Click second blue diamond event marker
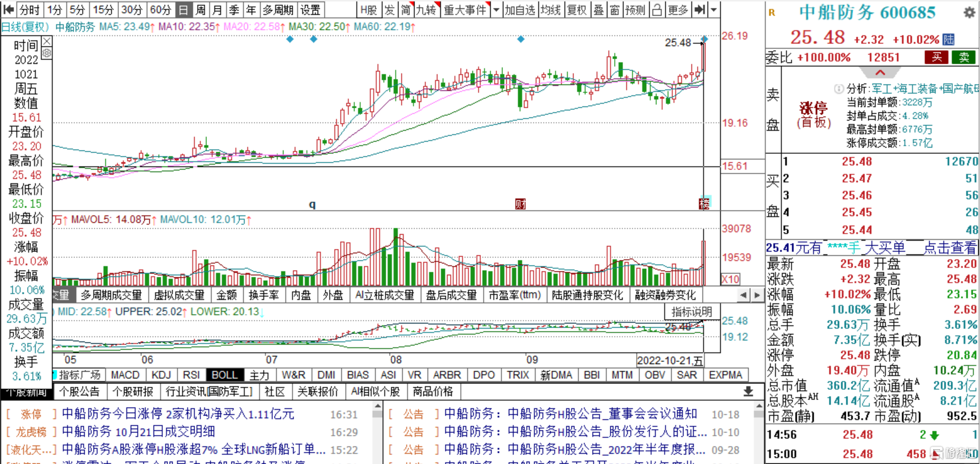 tap(314, 39)
